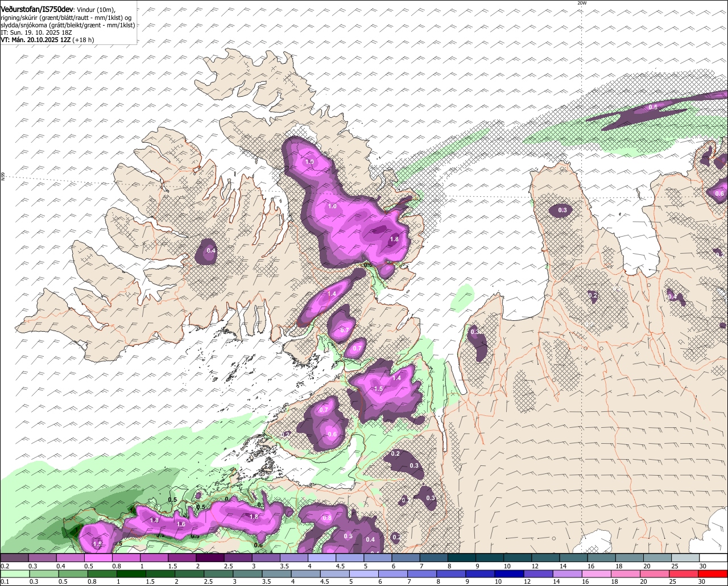The width and height of the screenshot is (728, 586).
Task: Pick the snow-scale swatch starting at 0.2
Action: tap(14, 558)
